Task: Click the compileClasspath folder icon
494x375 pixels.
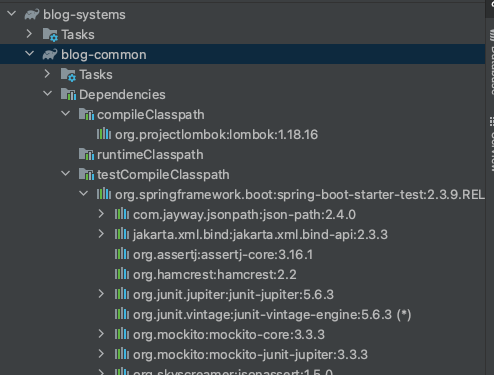Action: pyautogui.click(x=86, y=114)
